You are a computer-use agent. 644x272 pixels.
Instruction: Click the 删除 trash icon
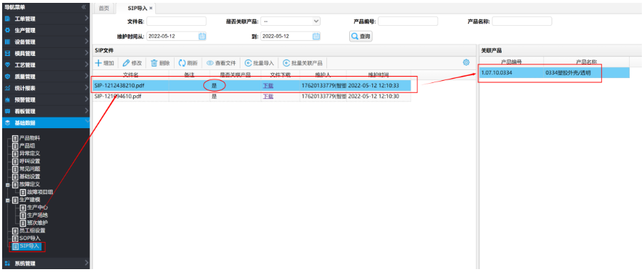(154, 63)
